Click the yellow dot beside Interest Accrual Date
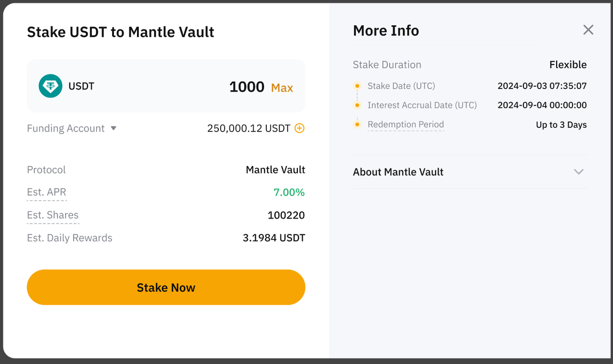613x364 pixels. click(x=357, y=105)
